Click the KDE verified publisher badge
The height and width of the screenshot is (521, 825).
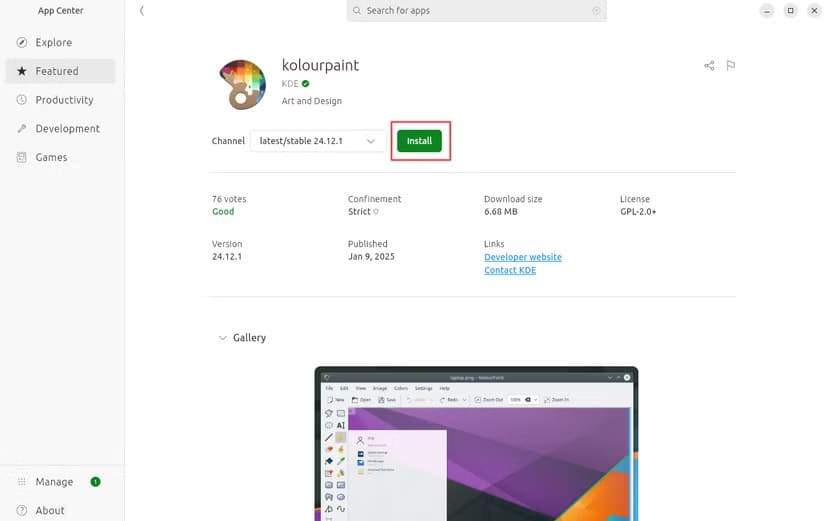tap(306, 84)
